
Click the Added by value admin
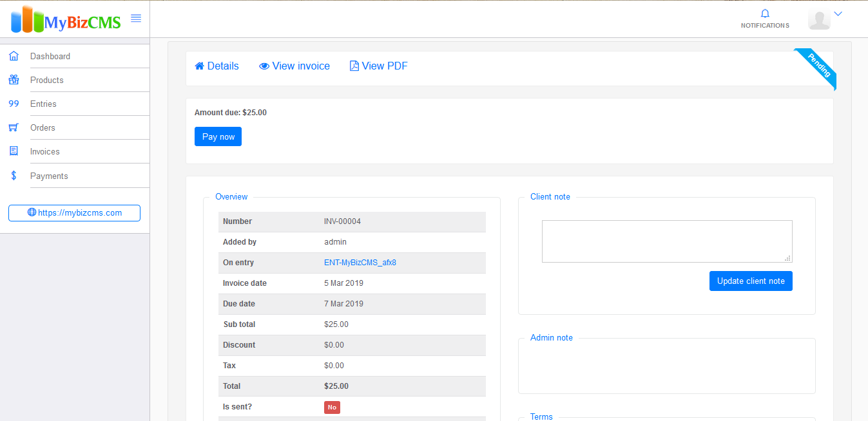335,242
